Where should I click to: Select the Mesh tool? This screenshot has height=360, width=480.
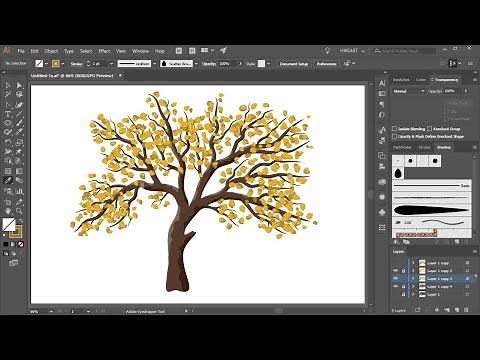[8, 171]
